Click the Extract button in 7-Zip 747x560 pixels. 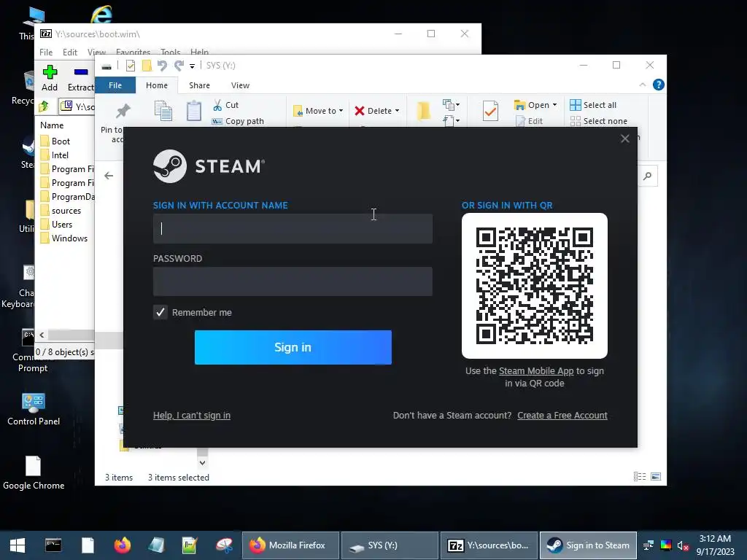[x=80, y=79]
